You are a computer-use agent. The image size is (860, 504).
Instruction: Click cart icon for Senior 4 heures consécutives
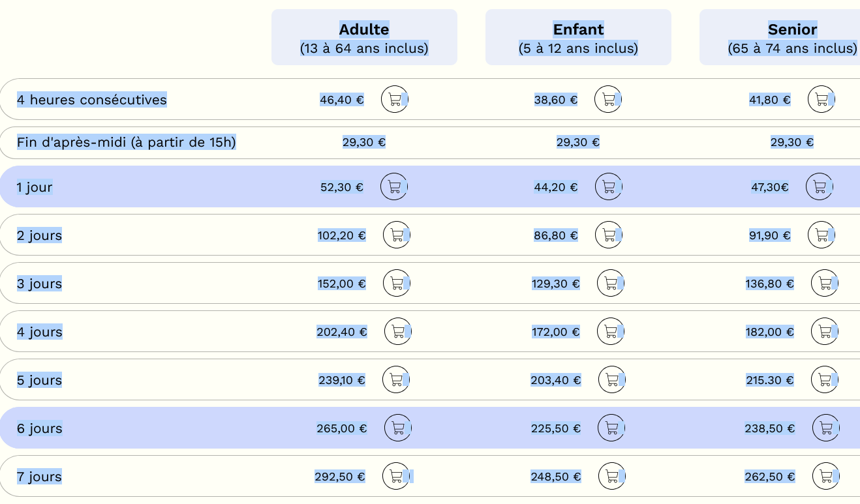click(821, 100)
